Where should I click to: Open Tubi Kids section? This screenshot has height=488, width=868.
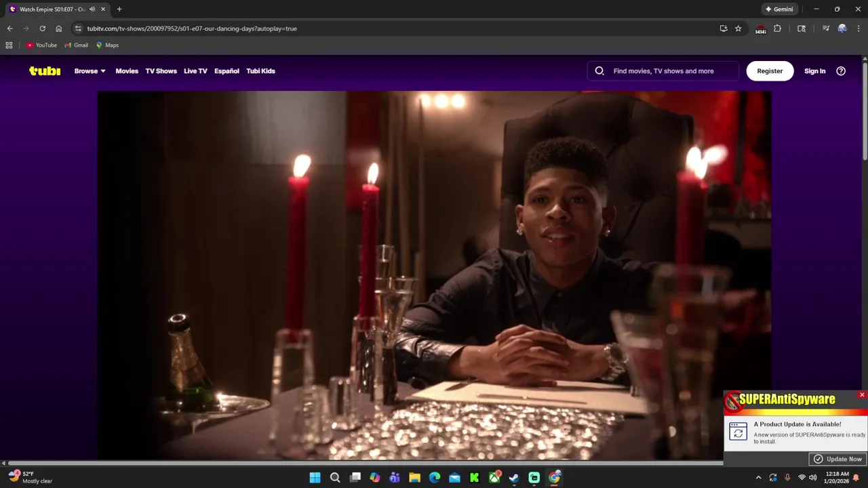coord(260,71)
